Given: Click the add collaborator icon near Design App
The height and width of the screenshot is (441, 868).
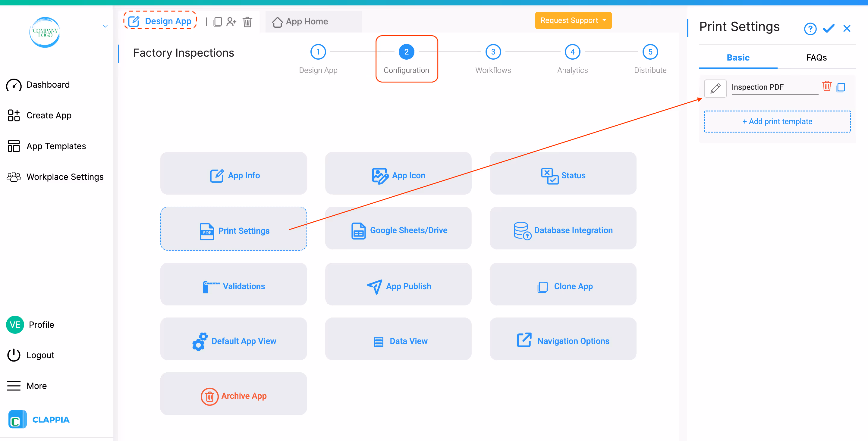Looking at the screenshot, I should pyautogui.click(x=231, y=22).
